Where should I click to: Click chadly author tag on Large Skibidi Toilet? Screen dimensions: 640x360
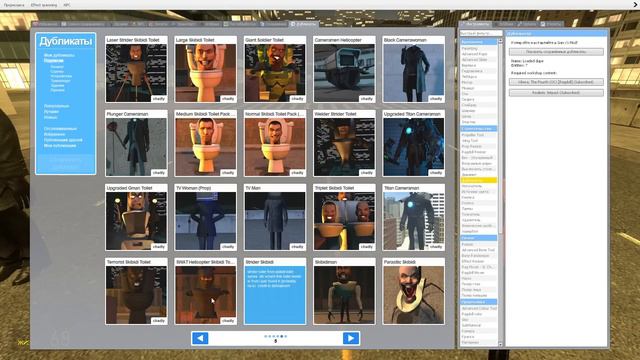pyautogui.click(x=228, y=99)
